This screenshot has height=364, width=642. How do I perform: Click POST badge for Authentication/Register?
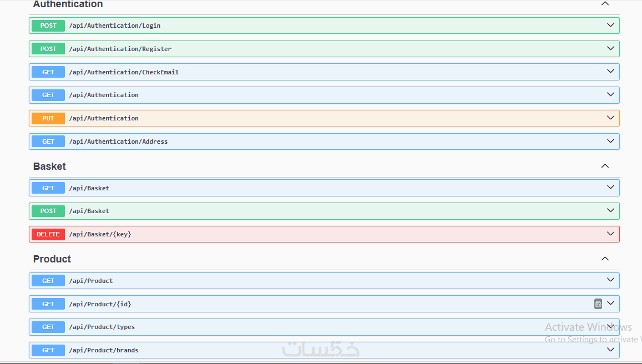[x=48, y=49]
